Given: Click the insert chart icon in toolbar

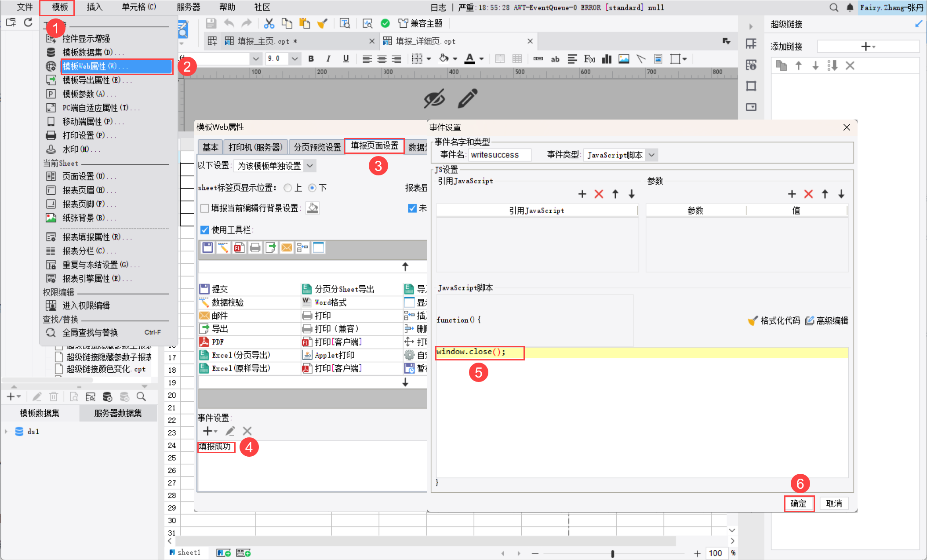Looking at the screenshot, I should (607, 59).
